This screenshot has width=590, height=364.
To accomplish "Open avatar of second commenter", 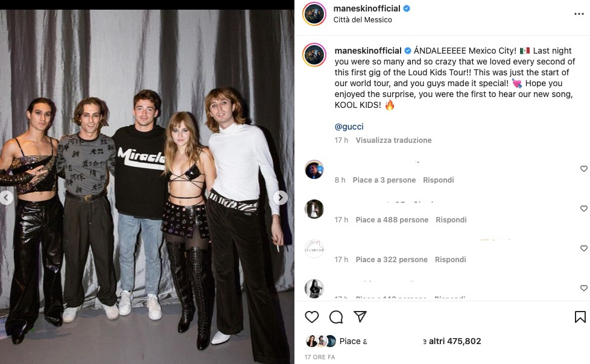I will click(314, 209).
